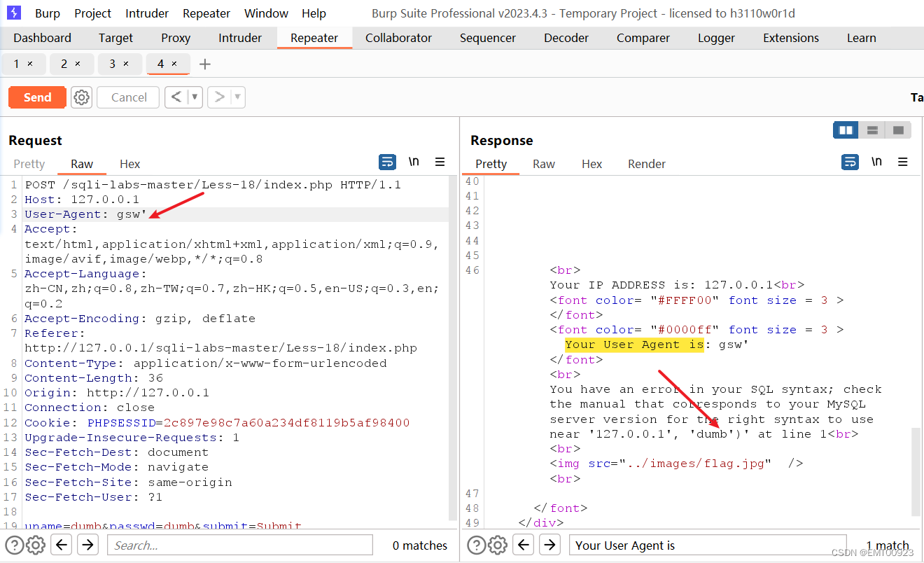This screenshot has height=563, width=924.
Task: Go forward to next request in history
Action: 219,97
